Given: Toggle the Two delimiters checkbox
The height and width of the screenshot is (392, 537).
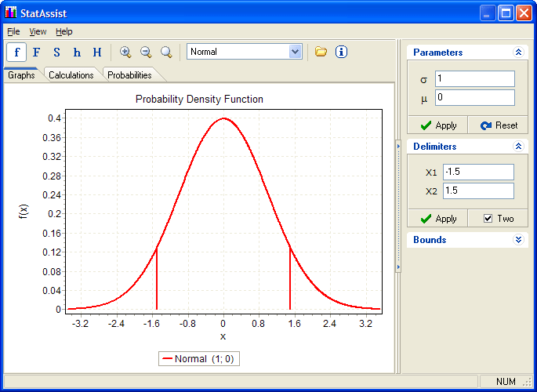Looking at the screenshot, I should (488, 219).
